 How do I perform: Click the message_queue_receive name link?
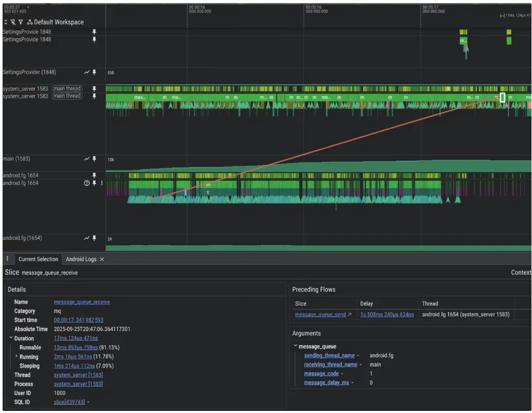click(x=82, y=302)
